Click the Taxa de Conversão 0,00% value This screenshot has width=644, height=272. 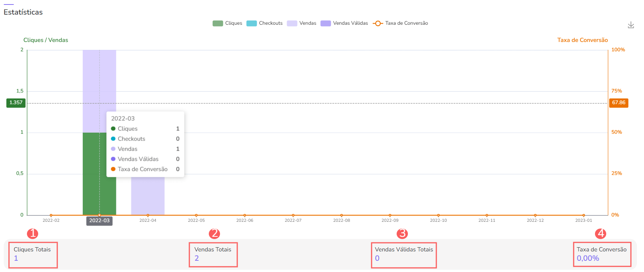click(x=588, y=258)
